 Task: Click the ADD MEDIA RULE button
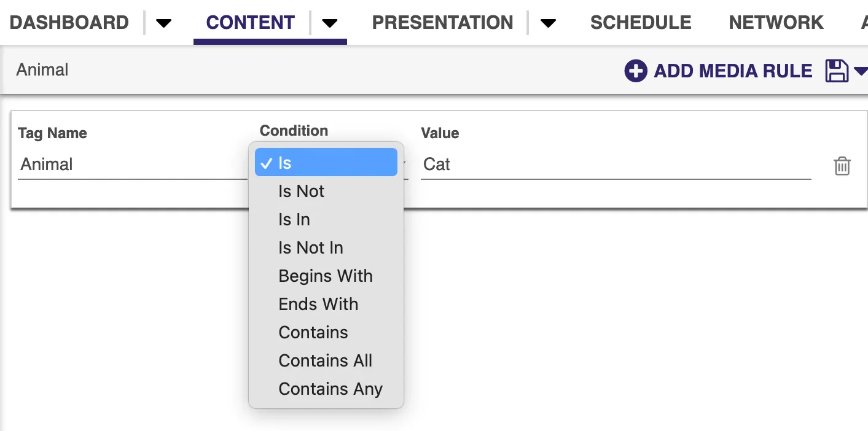tap(718, 71)
